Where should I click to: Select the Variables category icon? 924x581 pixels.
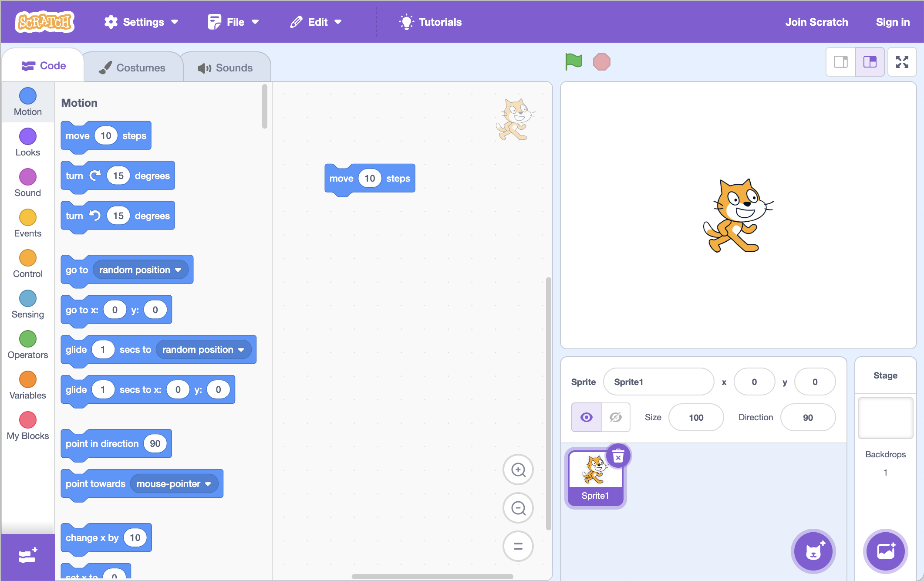pos(27,381)
